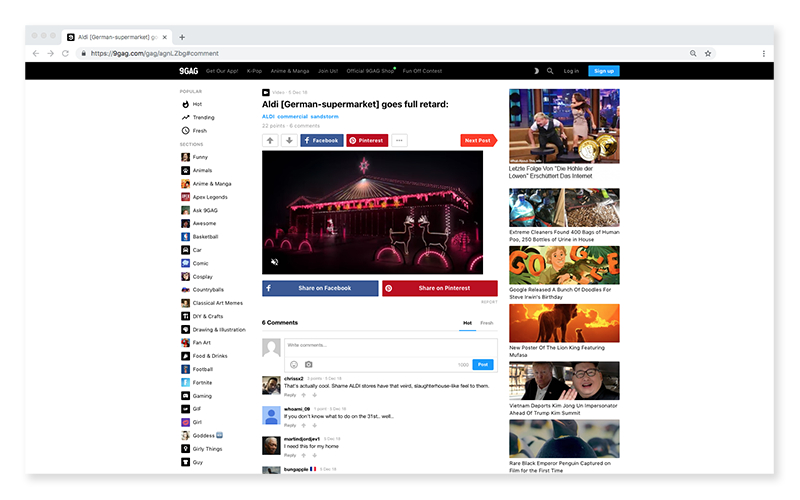Click the magnifier in the address bar
Viewport: 800px width, 500px height.
(x=693, y=53)
